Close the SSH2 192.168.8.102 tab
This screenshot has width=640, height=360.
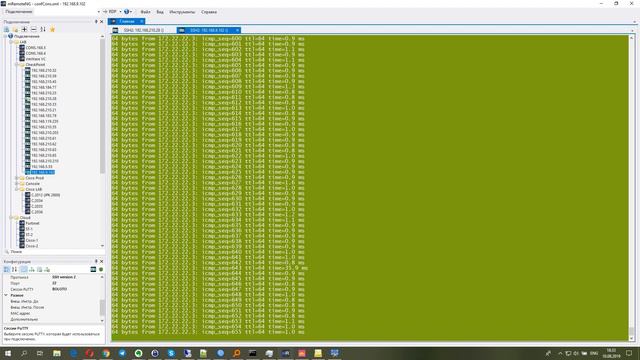[237, 30]
